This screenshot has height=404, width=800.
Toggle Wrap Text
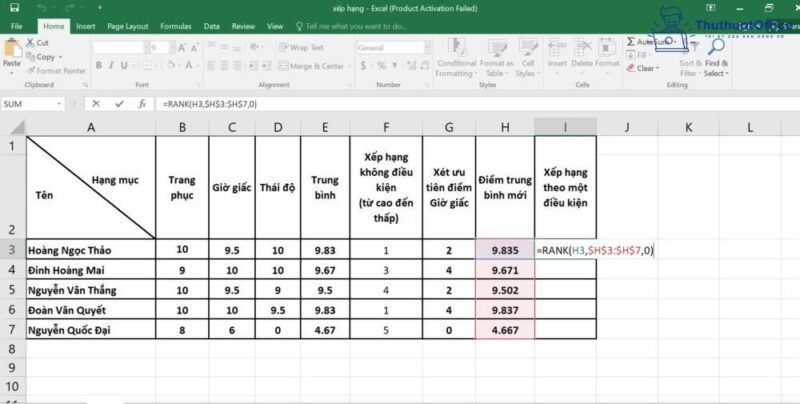301,47
